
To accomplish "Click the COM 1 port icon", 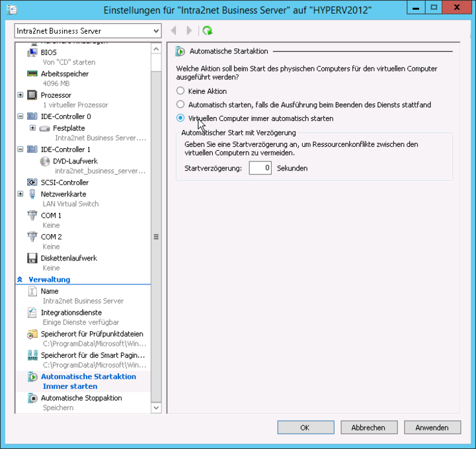I will click(32, 215).
